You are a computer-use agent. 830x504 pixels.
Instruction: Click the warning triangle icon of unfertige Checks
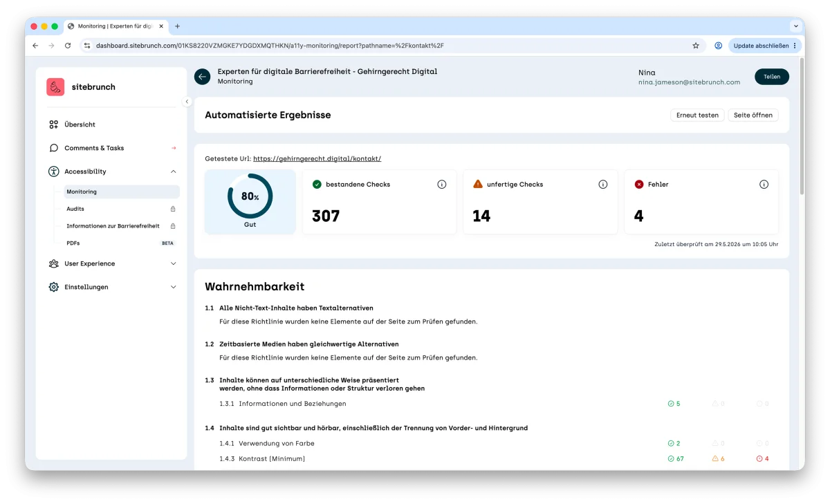(x=478, y=185)
